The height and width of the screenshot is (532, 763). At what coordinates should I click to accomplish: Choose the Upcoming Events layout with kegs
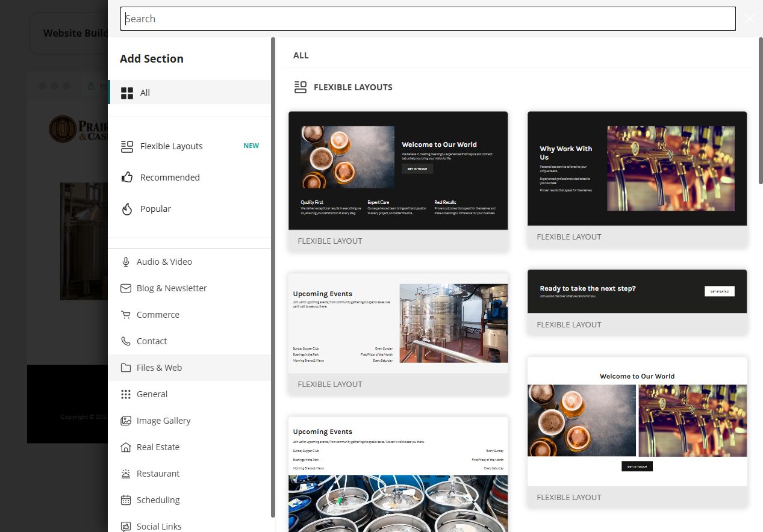pyautogui.click(x=398, y=474)
